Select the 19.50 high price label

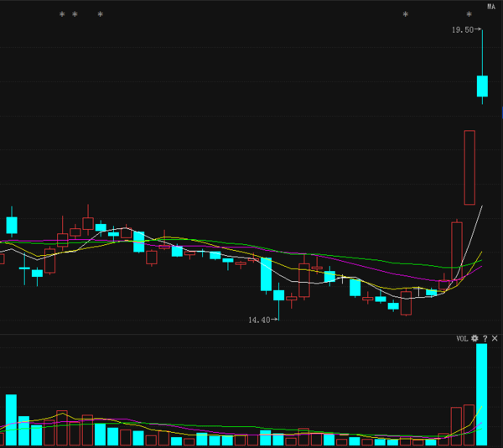[463, 30]
